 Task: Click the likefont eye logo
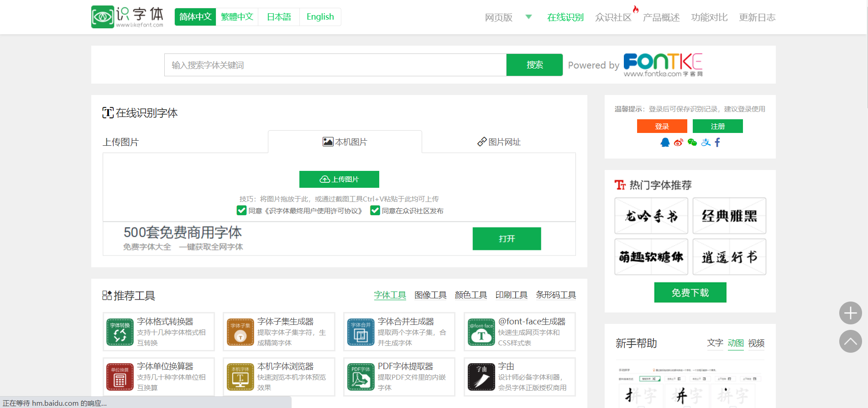tap(103, 17)
